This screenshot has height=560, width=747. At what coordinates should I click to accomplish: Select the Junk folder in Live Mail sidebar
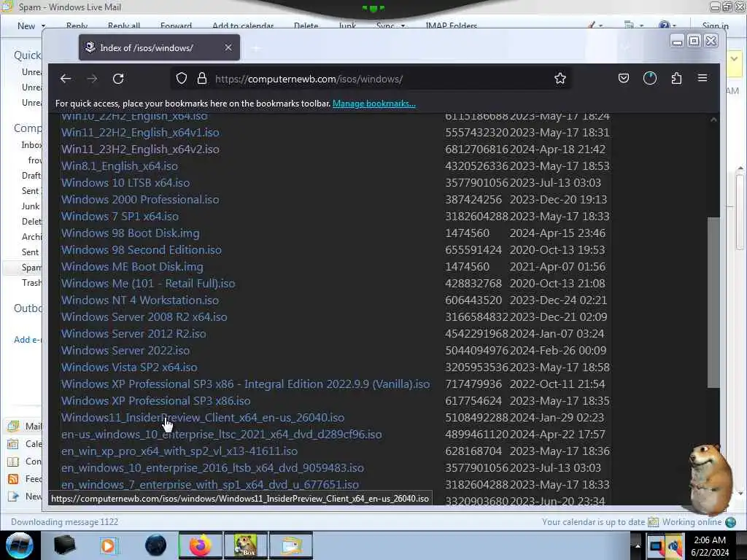[31, 206]
